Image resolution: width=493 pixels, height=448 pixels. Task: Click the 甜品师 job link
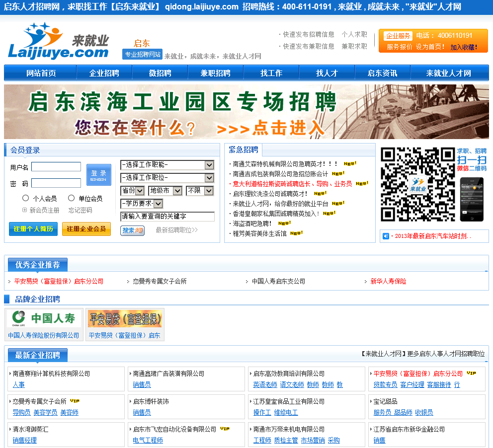tap(403, 412)
